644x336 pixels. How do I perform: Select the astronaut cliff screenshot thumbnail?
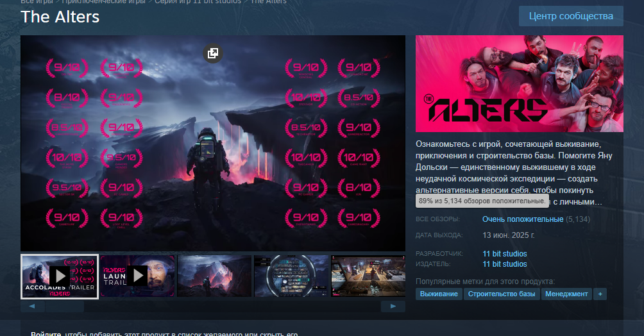coord(214,276)
